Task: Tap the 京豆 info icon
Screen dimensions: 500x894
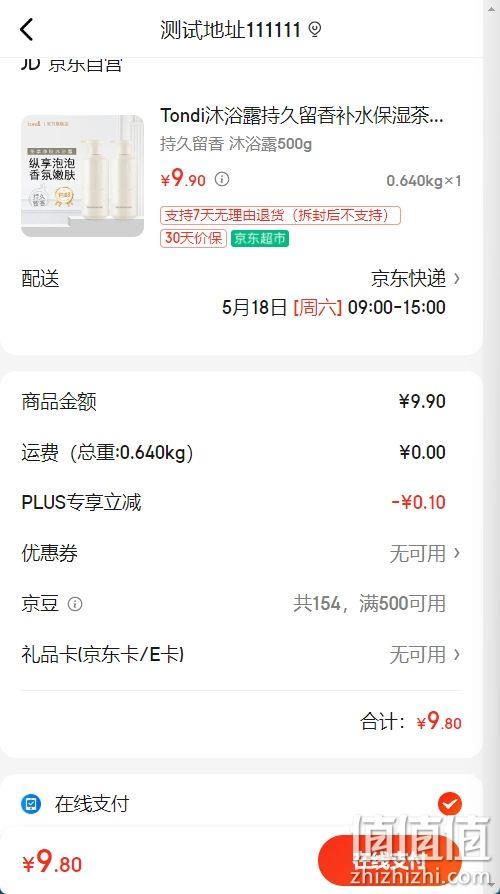Action: [x=75, y=604]
